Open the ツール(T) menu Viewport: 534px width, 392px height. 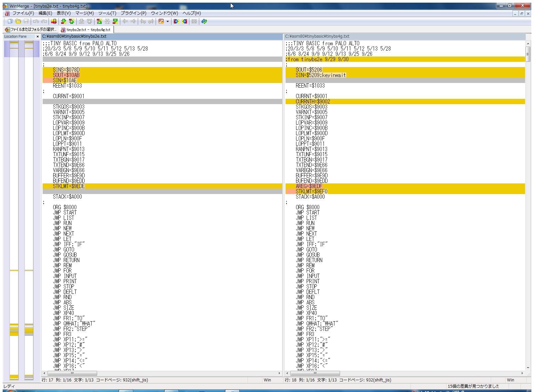[x=107, y=13]
